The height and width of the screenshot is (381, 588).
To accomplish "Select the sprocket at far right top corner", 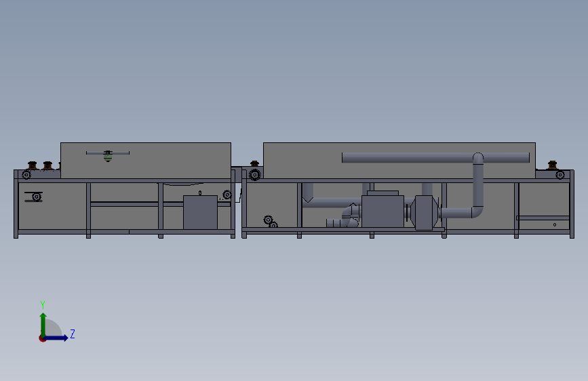I will pos(560,175).
